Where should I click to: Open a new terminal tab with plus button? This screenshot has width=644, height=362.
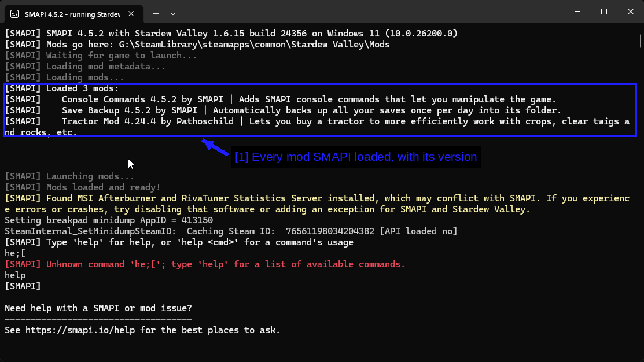(x=156, y=14)
